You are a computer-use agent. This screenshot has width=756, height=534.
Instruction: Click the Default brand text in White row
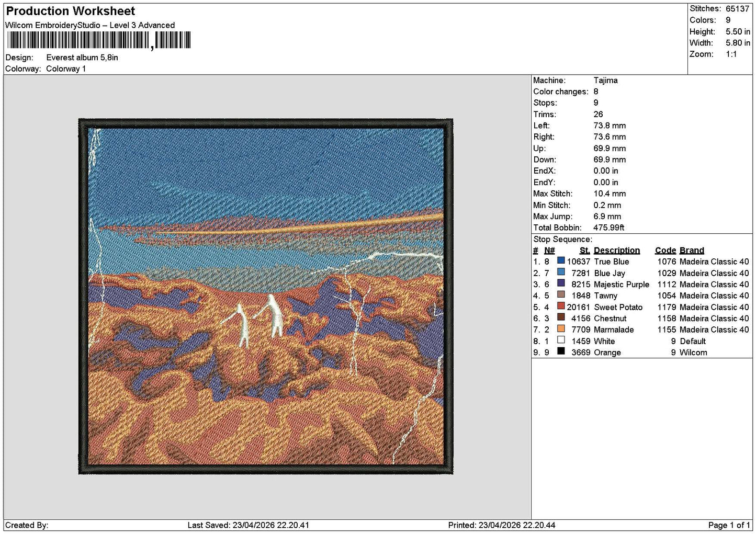click(693, 342)
